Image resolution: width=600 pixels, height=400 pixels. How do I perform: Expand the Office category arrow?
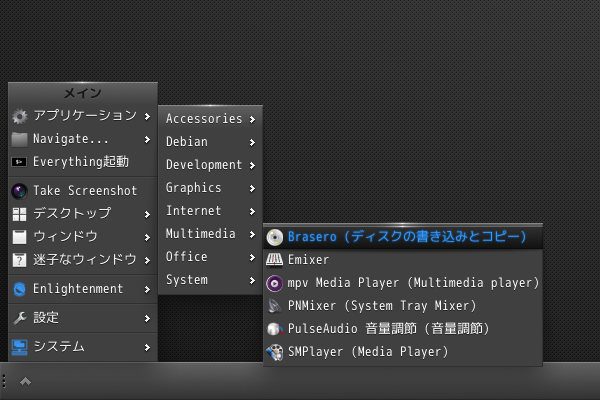coord(252,257)
